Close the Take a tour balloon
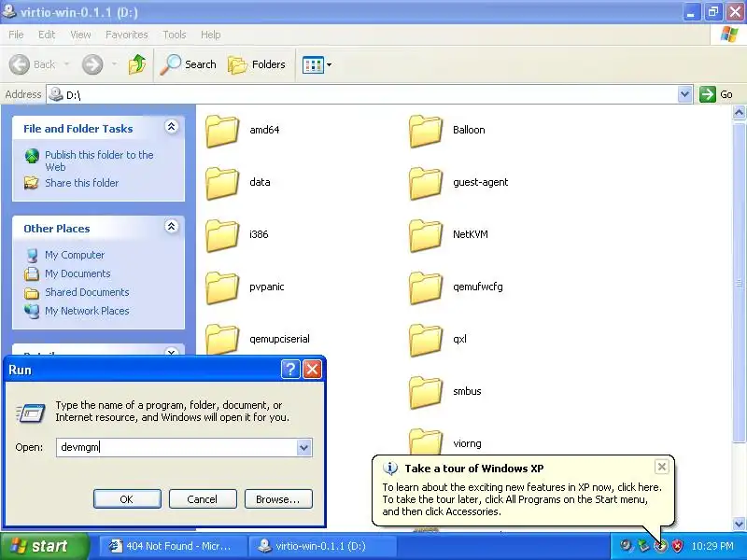The image size is (747, 560). pos(662,467)
